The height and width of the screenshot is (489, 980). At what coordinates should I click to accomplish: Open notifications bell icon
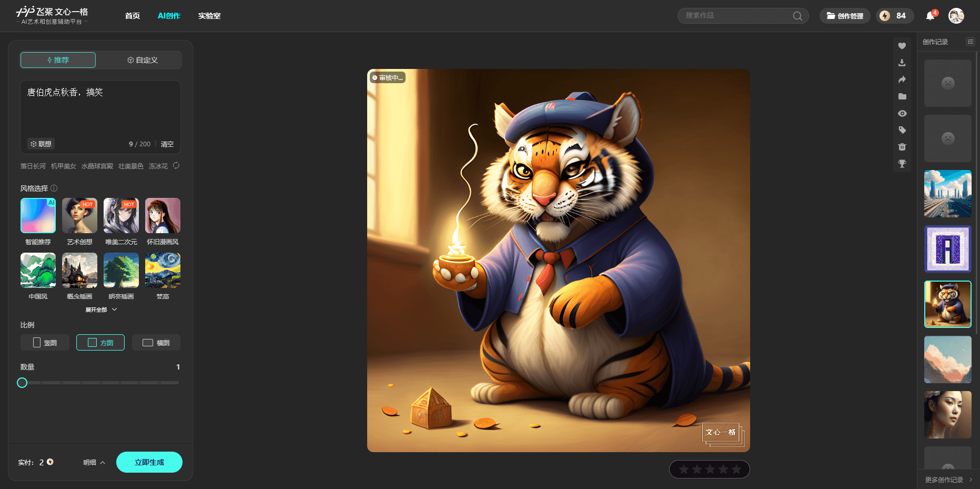pyautogui.click(x=930, y=16)
